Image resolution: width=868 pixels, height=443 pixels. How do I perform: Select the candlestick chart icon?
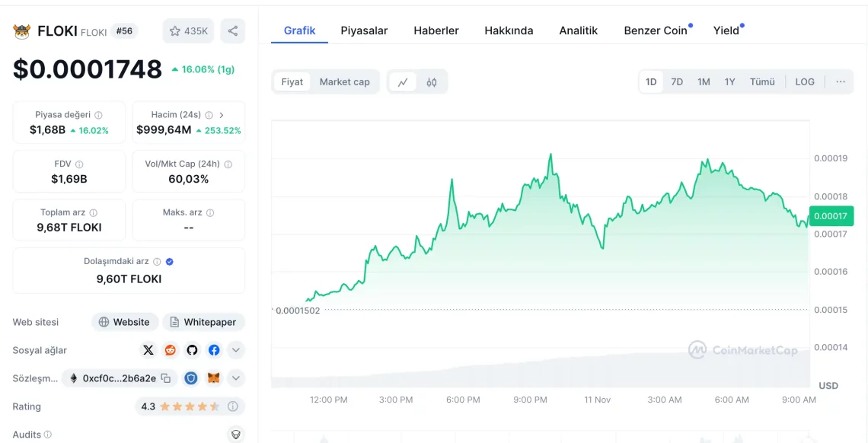click(x=430, y=81)
